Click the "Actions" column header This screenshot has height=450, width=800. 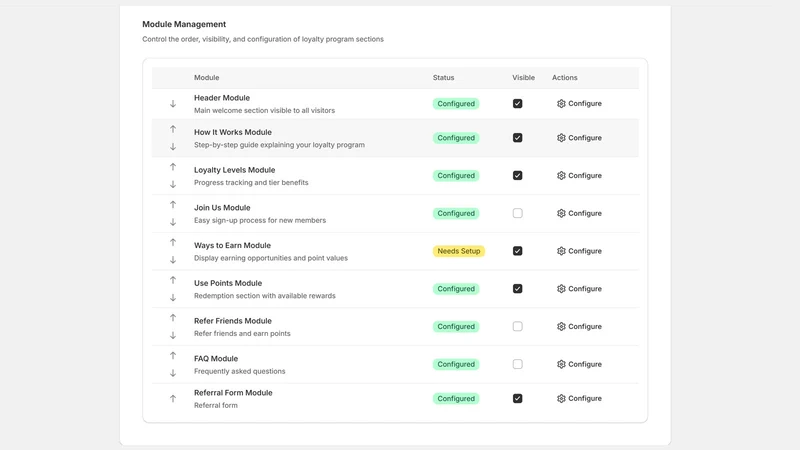(565, 78)
